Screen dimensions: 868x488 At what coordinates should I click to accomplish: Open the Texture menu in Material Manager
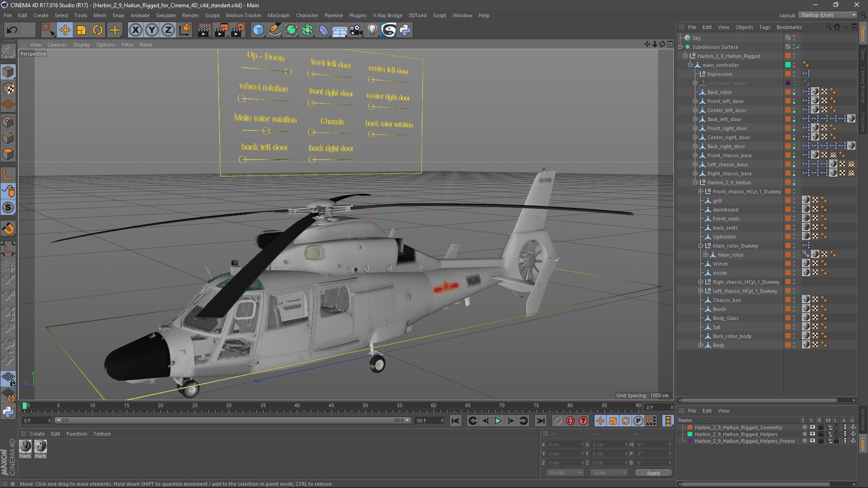click(x=102, y=434)
